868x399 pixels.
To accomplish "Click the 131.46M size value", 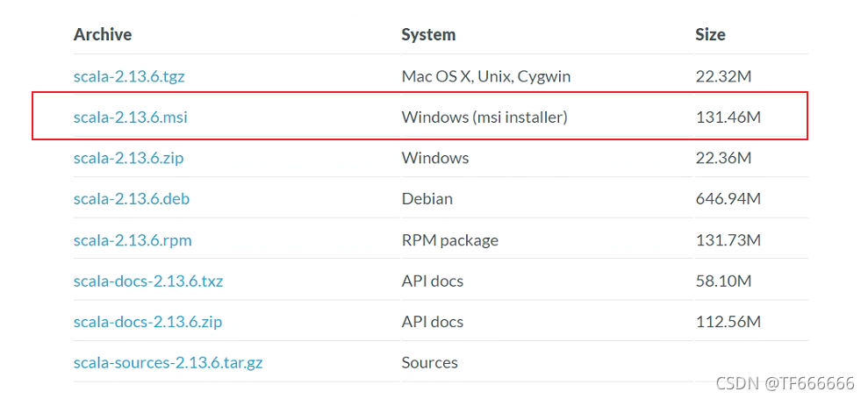I will coord(728,117).
